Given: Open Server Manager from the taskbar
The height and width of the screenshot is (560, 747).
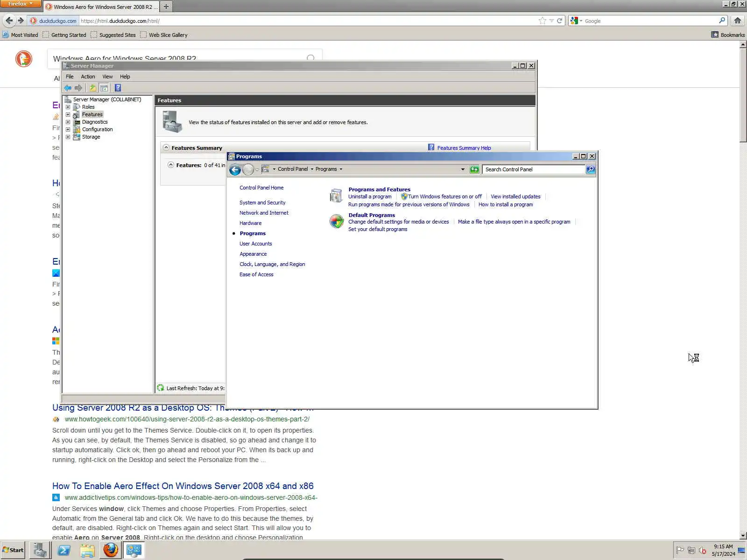Looking at the screenshot, I should click(40, 550).
